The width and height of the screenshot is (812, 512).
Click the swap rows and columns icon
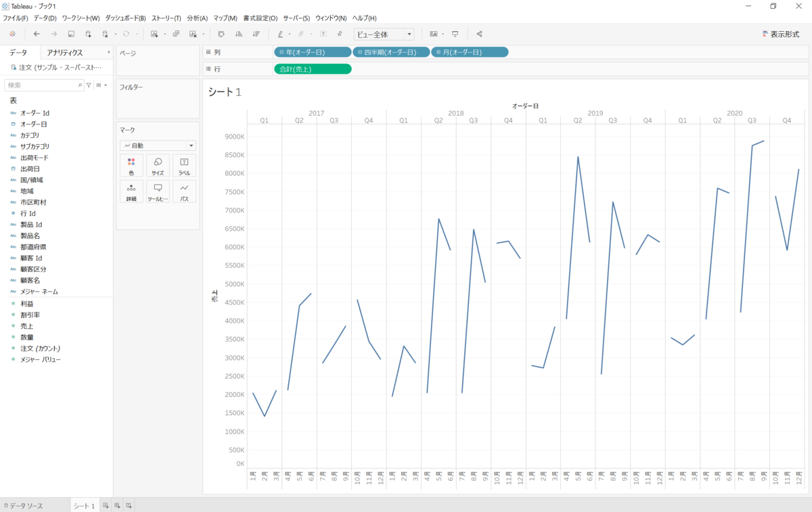[221, 34]
